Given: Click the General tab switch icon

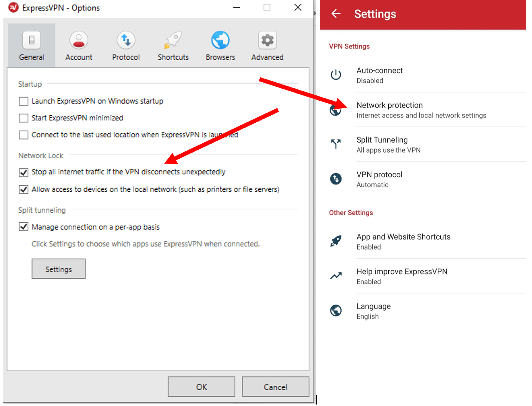Looking at the screenshot, I should click(x=31, y=40).
